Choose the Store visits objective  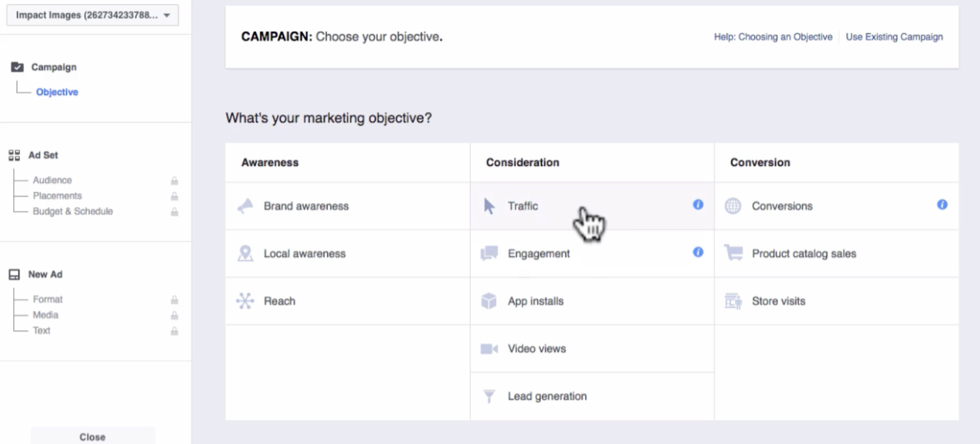[778, 301]
